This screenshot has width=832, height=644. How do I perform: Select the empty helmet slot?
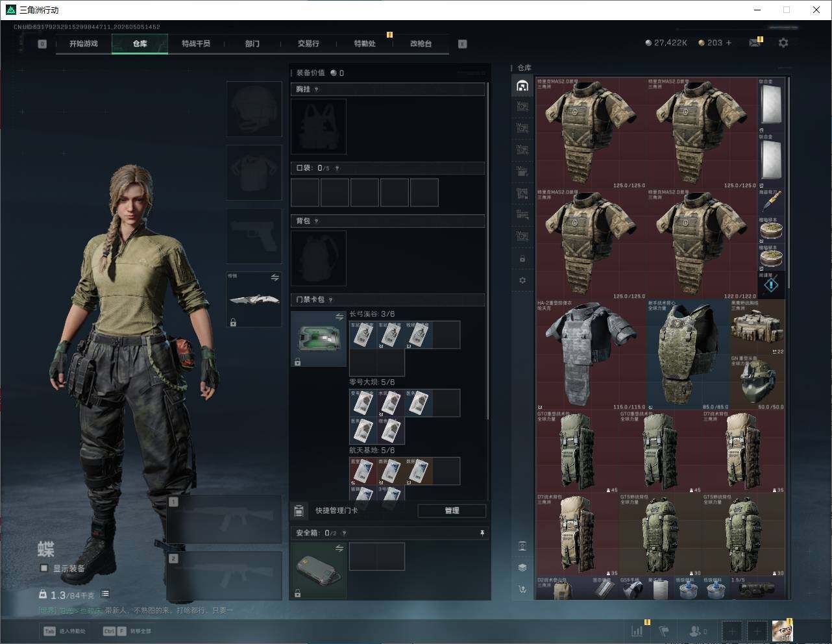pos(254,109)
